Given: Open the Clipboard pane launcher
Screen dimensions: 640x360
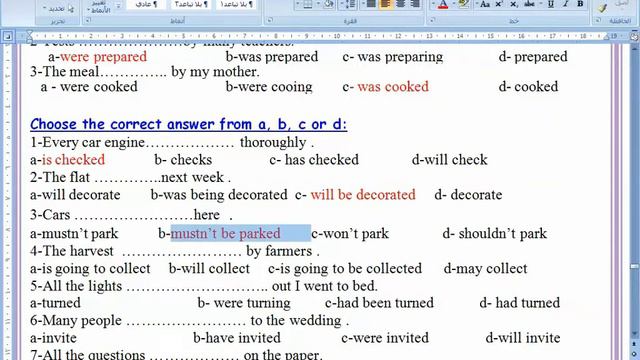Looking at the screenshot, I should point(598,20).
